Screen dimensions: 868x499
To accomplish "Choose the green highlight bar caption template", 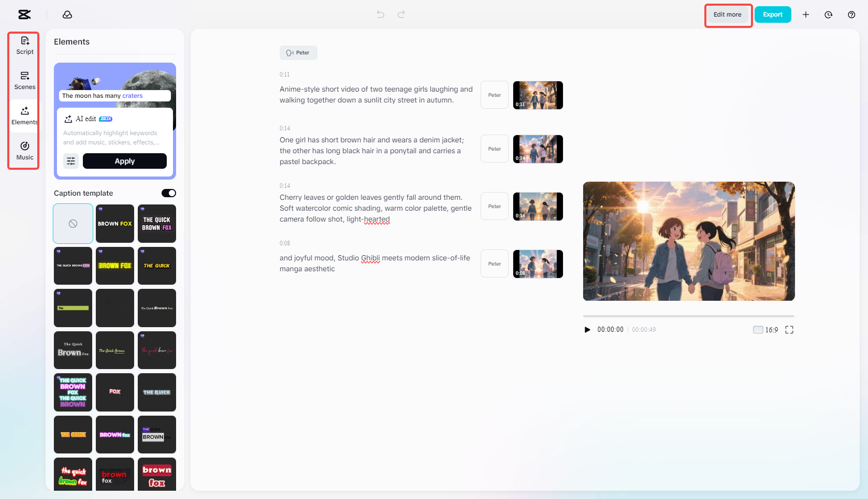I will click(x=73, y=308).
